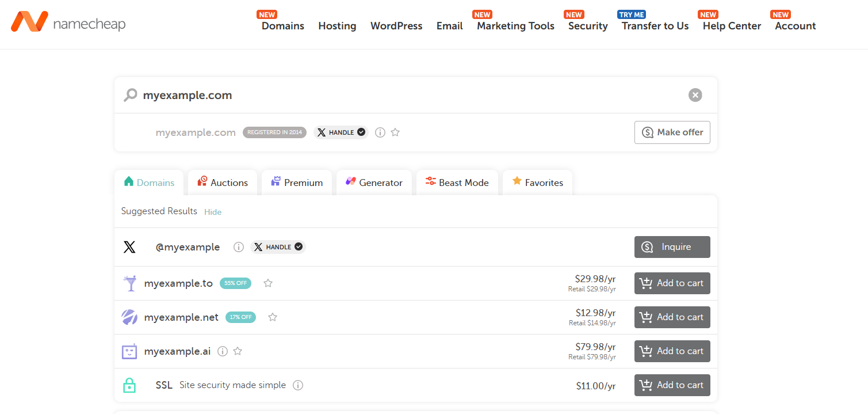Viewport: 868px width, 414px height.
Task: Star myexample.to as favorite
Action: point(268,283)
